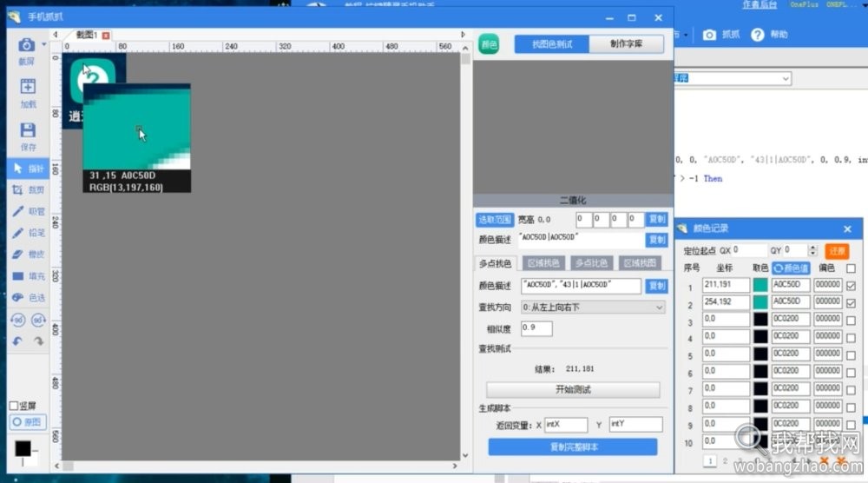868x483 pixels.
Task: Click 抓抓 camera icon in background window
Action: click(x=709, y=35)
